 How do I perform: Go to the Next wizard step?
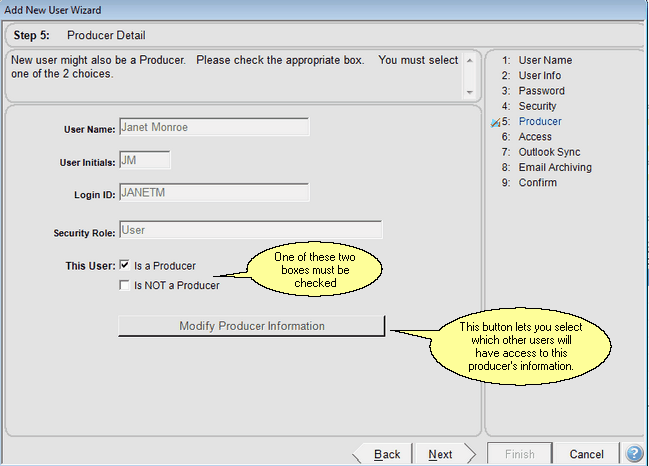click(440, 454)
